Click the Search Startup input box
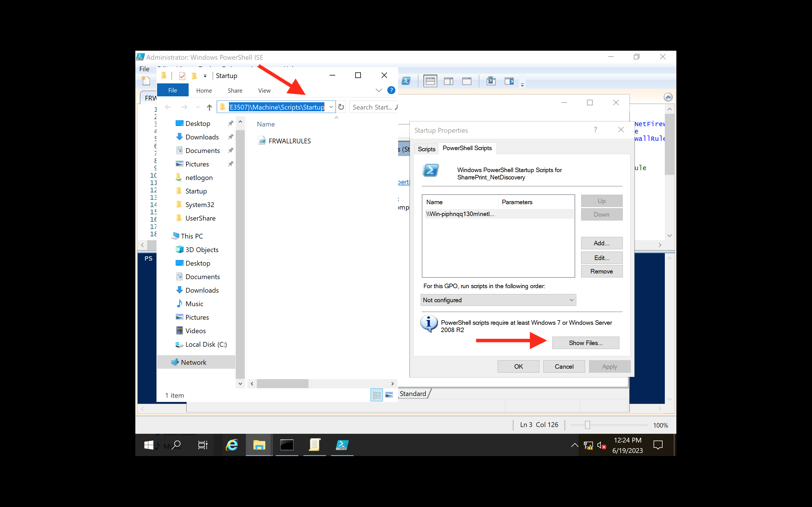Viewport: 812px width, 507px height. click(373, 107)
